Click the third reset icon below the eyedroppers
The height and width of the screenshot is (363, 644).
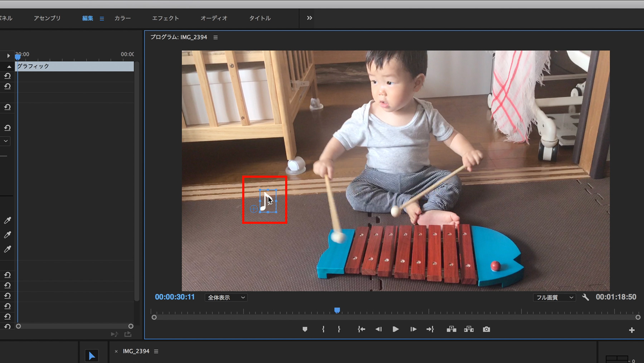point(7,295)
